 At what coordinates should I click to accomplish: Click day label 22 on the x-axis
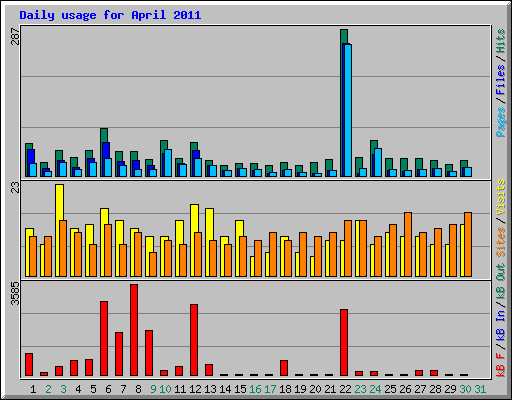(345, 389)
